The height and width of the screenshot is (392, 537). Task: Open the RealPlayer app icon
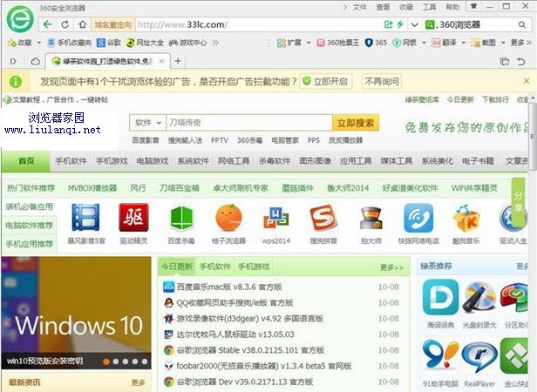[x=479, y=358]
